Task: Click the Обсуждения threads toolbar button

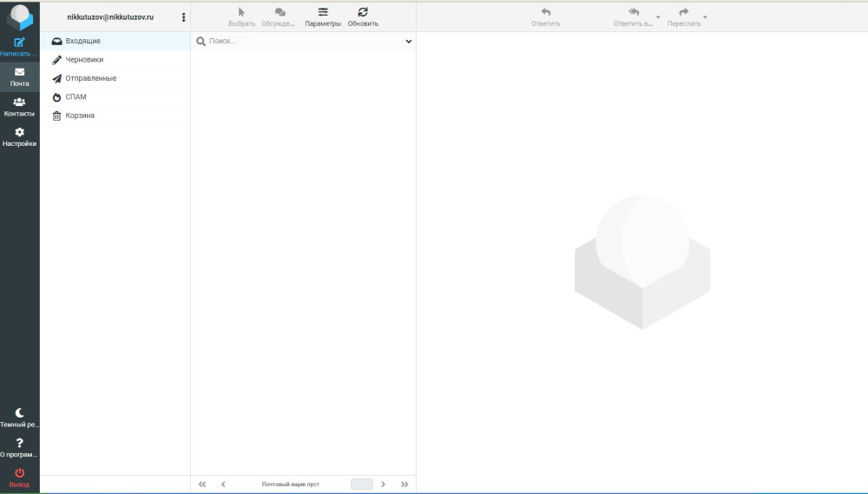Action: (x=279, y=17)
